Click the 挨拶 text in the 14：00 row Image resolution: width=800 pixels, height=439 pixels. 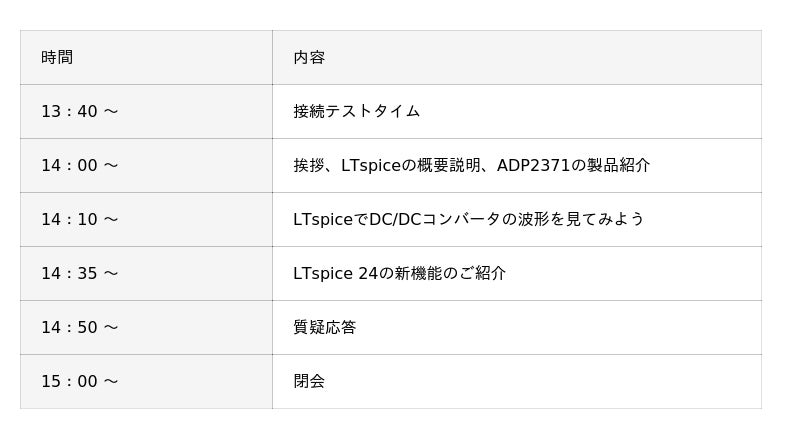coord(309,165)
